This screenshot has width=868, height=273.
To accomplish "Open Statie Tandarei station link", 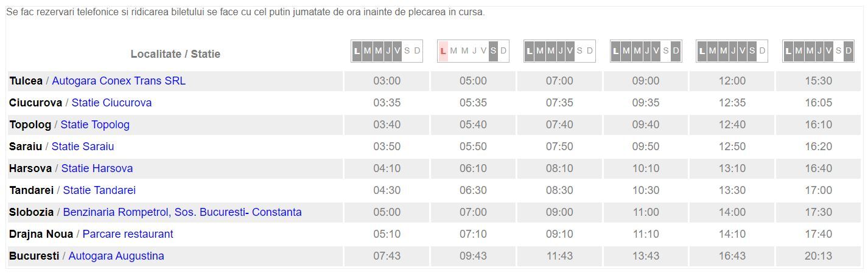I will pyautogui.click(x=99, y=190).
